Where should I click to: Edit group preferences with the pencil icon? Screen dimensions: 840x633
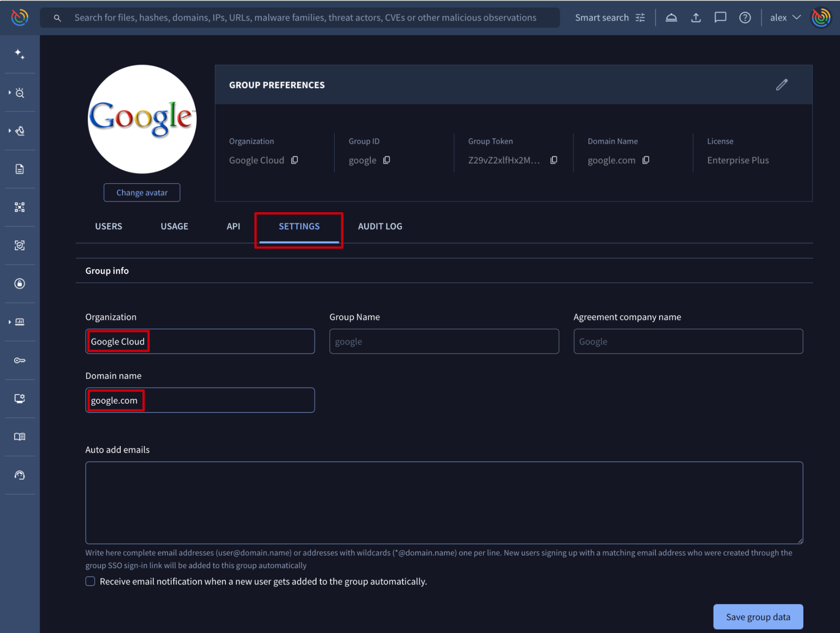point(782,85)
